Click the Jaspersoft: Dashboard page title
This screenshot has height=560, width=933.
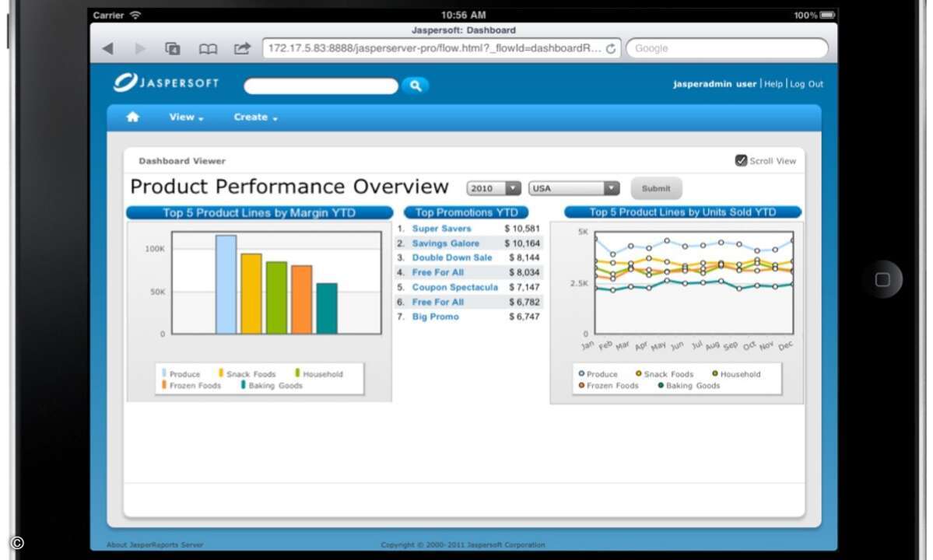click(464, 30)
